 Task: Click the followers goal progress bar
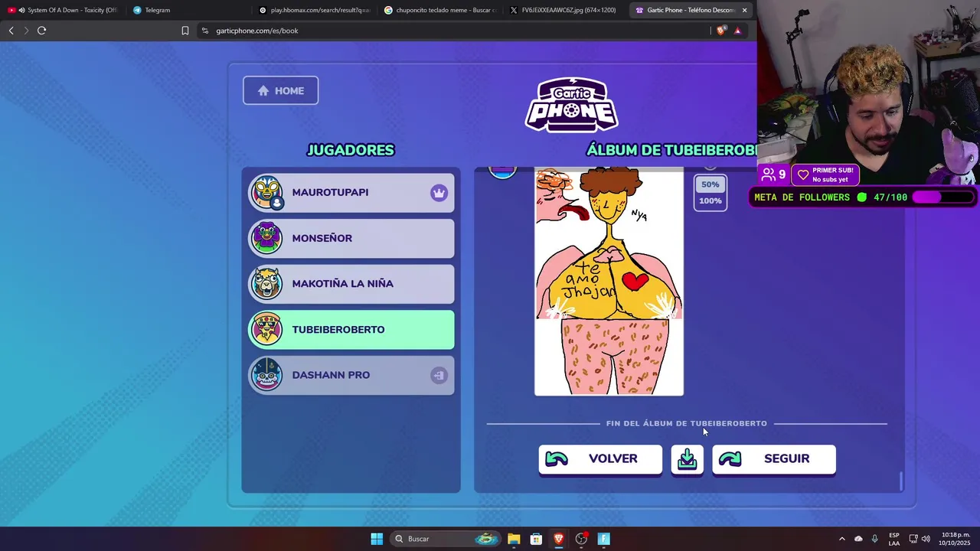click(x=943, y=197)
